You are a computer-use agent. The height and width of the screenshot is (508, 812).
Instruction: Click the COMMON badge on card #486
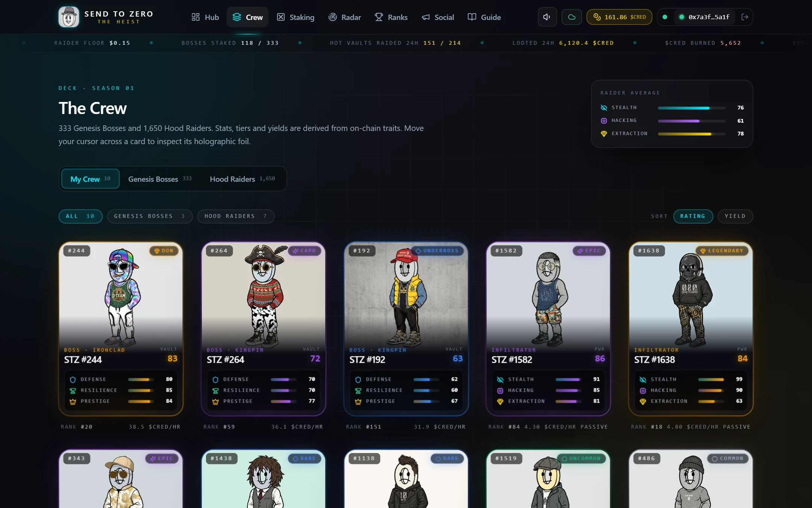tap(728, 458)
